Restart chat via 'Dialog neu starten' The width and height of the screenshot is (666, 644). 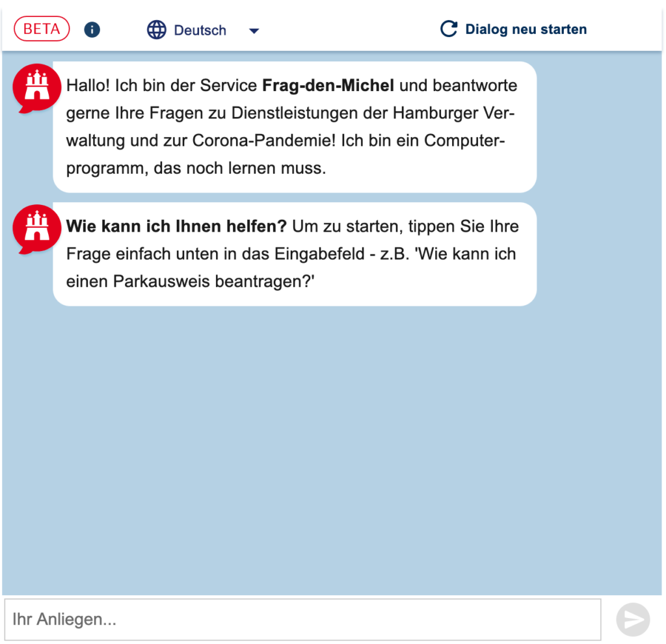coord(513,29)
